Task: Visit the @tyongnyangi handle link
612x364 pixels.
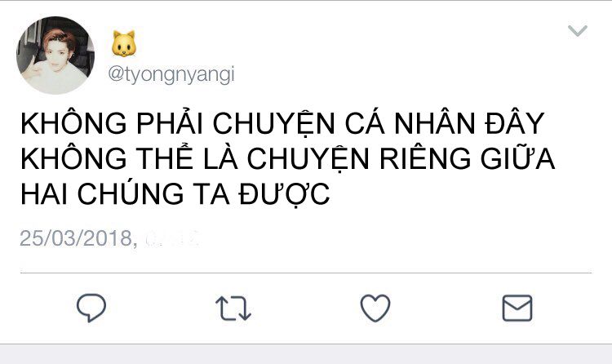Action: (x=171, y=74)
